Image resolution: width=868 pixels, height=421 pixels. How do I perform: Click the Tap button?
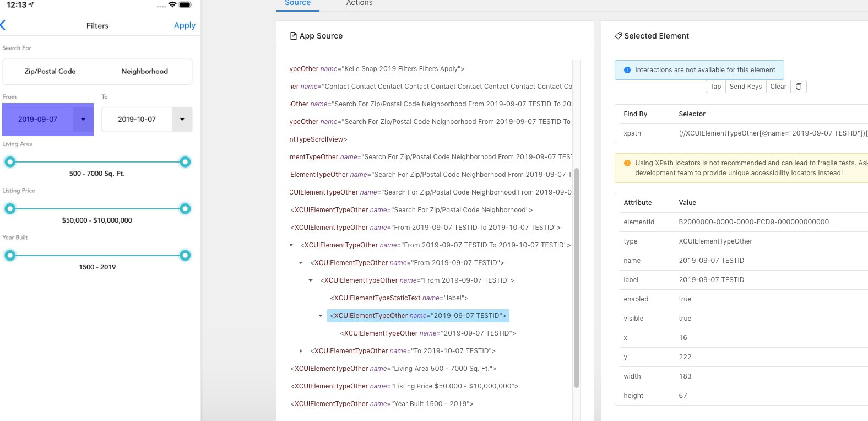tap(715, 87)
